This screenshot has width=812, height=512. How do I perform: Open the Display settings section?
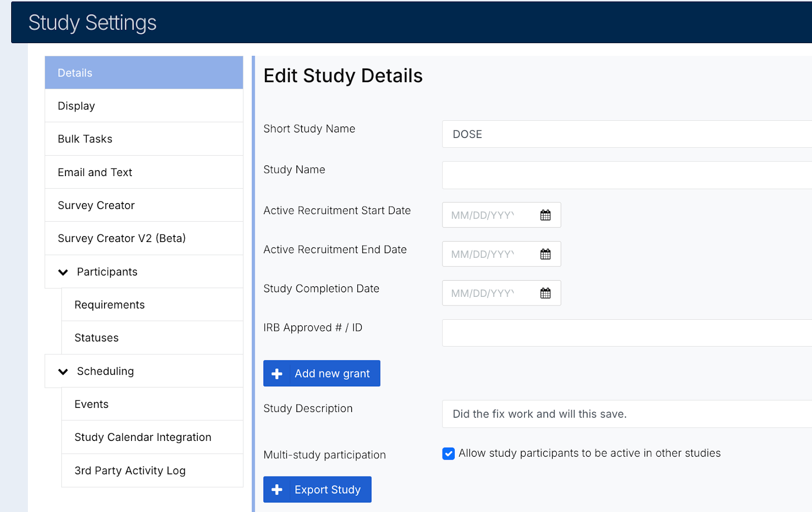[x=144, y=106]
